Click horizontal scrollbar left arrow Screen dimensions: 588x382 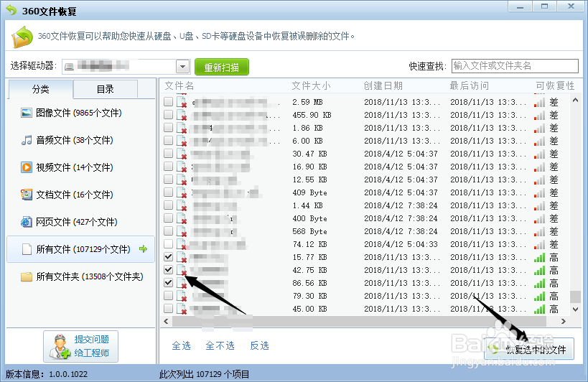tap(166, 321)
